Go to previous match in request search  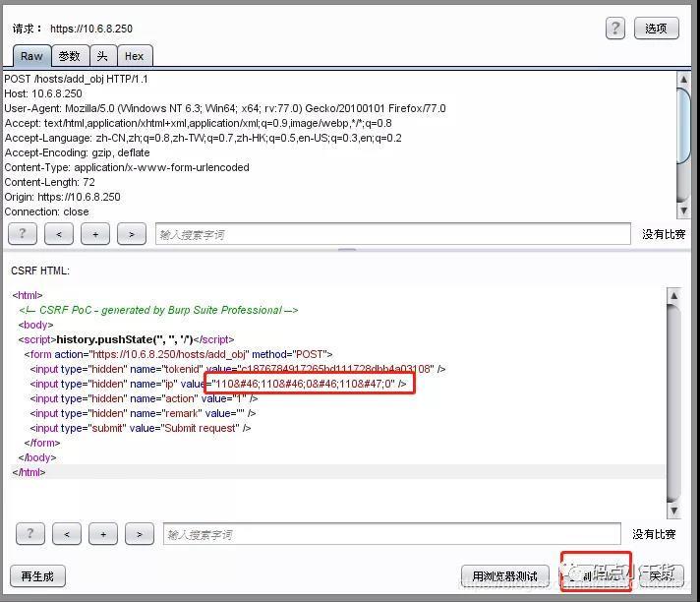[59, 233]
